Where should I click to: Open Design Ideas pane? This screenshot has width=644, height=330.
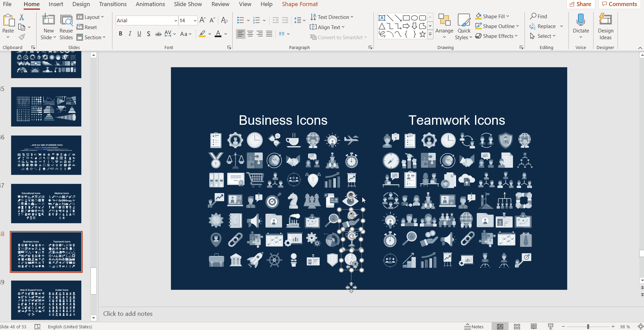605,27
